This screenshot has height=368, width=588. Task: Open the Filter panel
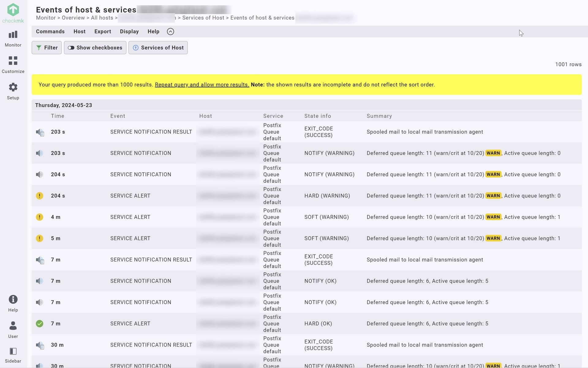click(x=46, y=48)
